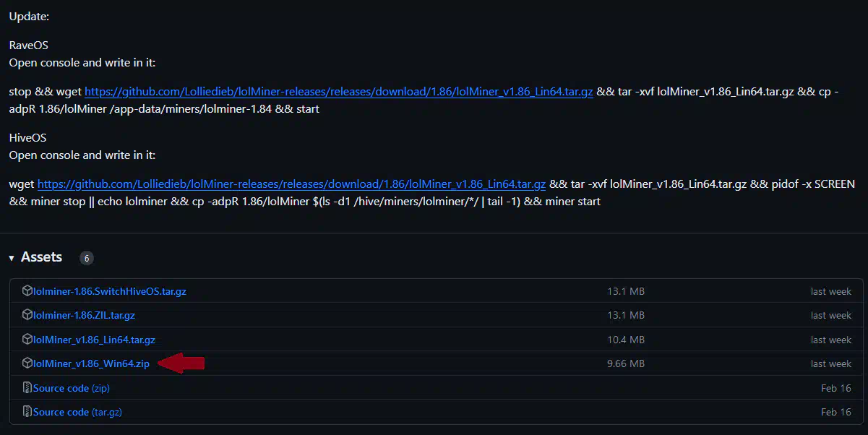Click last week date of ZIL row

tap(831, 316)
